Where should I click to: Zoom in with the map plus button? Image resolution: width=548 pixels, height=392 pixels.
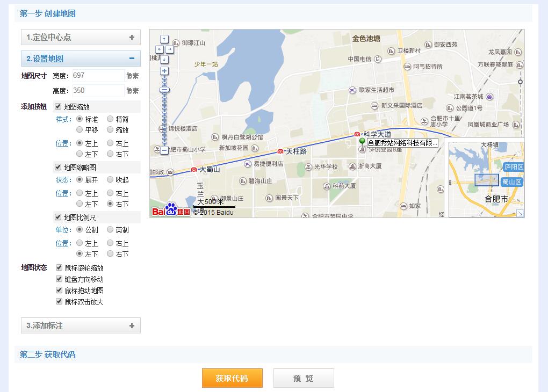[164, 71]
